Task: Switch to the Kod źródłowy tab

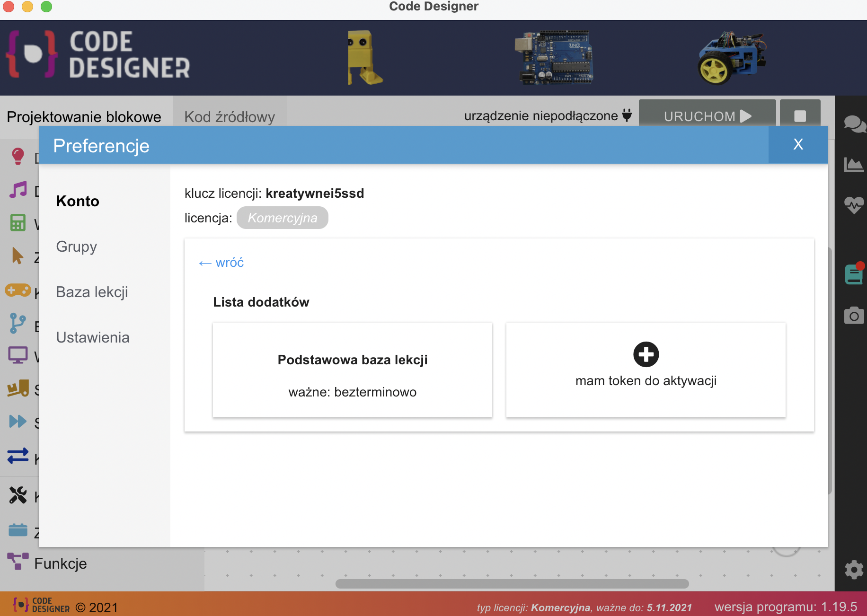Action: click(230, 116)
